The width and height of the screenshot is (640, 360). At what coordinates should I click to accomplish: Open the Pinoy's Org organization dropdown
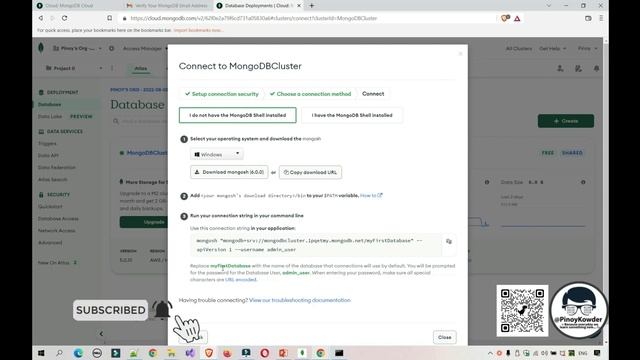(x=78, y=49)
